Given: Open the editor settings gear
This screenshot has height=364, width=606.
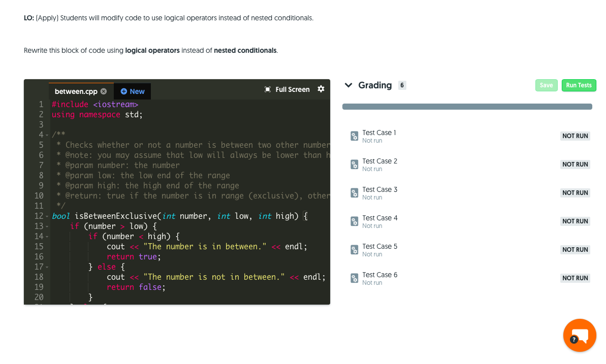Looking at the screenshot, I should tap(321, 89).
